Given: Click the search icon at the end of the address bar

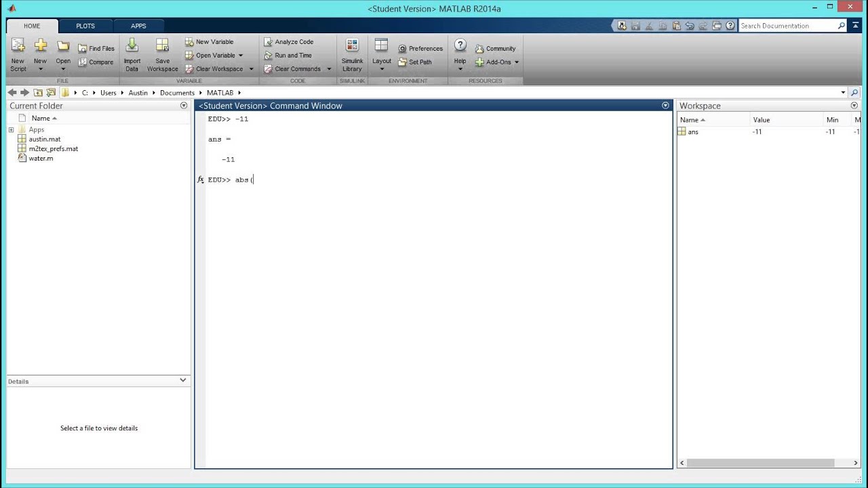Looking at the screenshot, I should click(854, 93).
